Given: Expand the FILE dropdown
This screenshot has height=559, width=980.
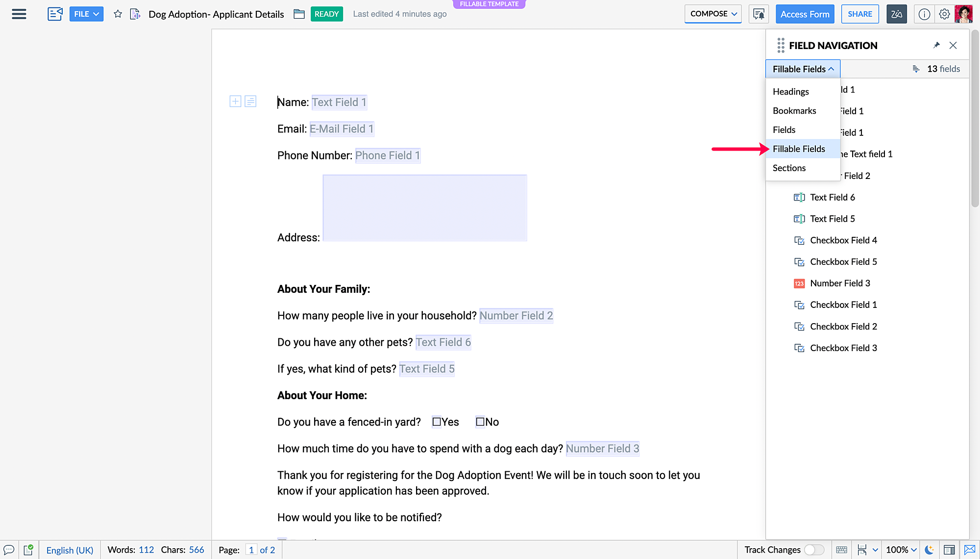Looking at the screenshot, I should (x=86, y=14).
